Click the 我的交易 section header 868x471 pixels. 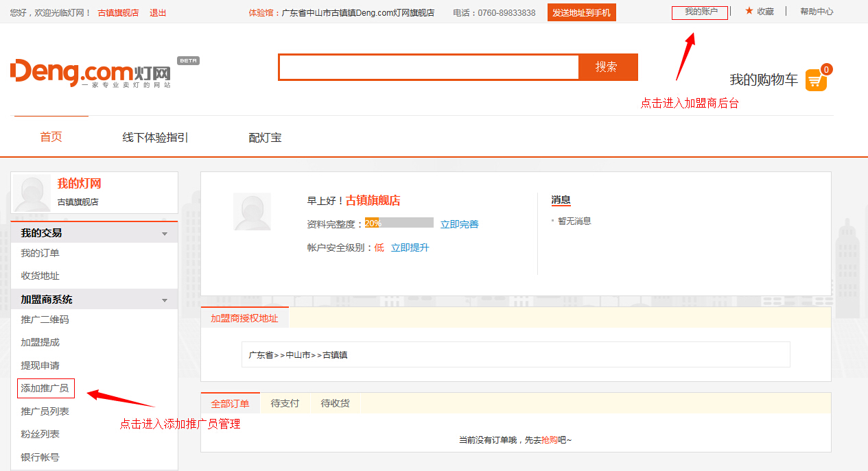[x=94, y=233]
